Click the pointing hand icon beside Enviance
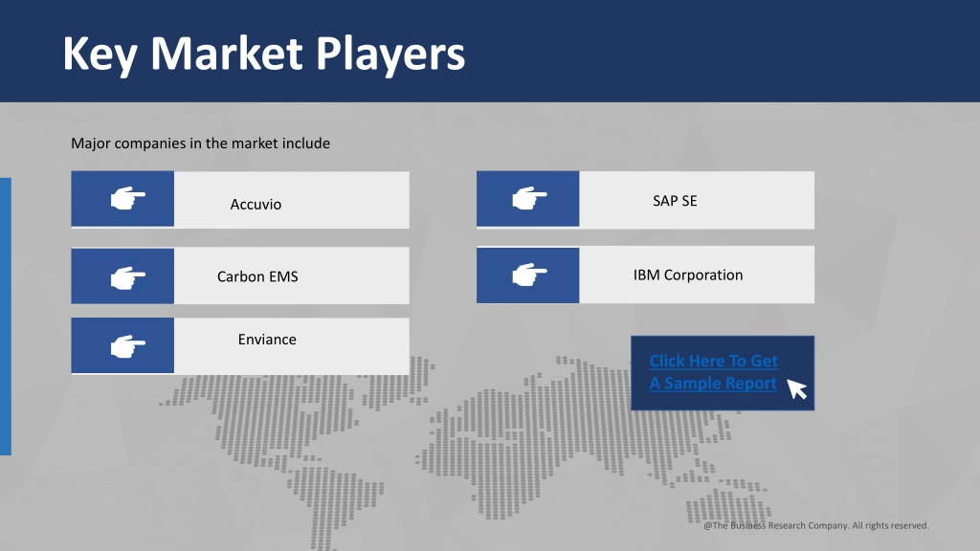The height and width of the screenshot is (551, 980). (x=128, y=346)
